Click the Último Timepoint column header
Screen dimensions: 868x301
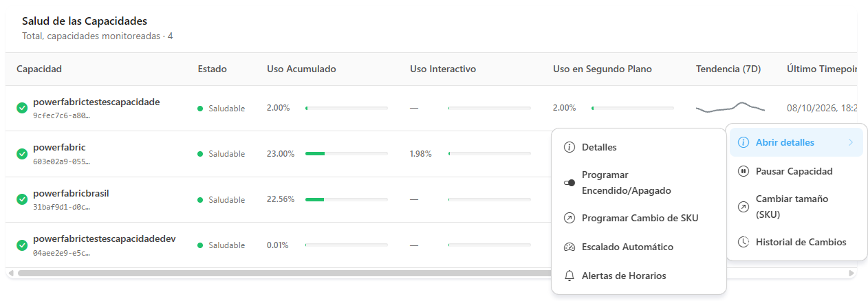click(x=822, y=69)
